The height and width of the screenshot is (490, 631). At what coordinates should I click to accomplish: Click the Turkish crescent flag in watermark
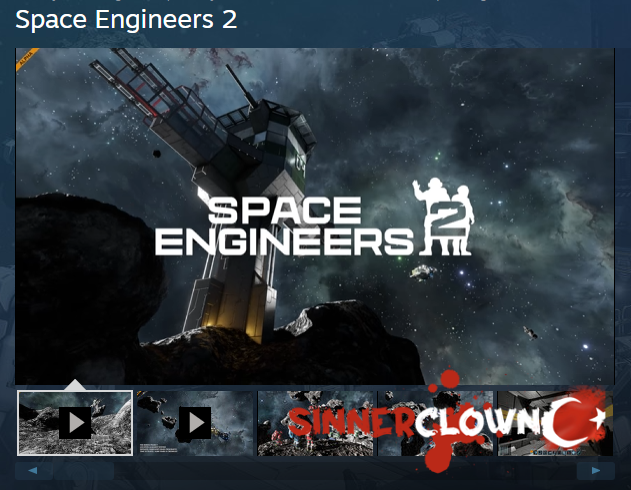[574, 420]
